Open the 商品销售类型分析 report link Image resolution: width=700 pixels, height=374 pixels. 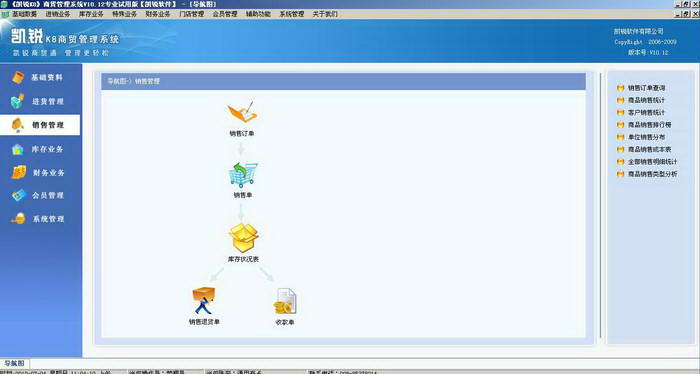[653, 174]
